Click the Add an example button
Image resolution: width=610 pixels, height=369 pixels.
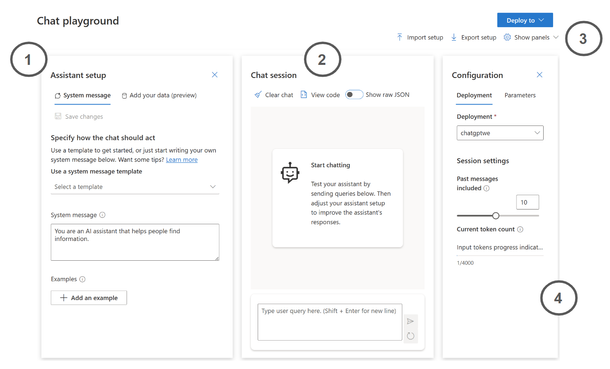pyautogui.click(x=89, y=297)
